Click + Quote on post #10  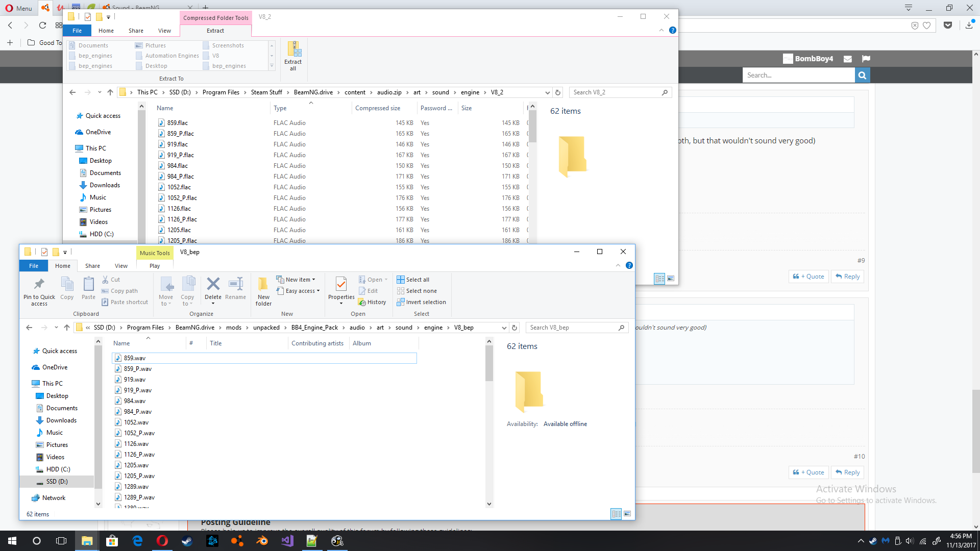tap(808, 472)
